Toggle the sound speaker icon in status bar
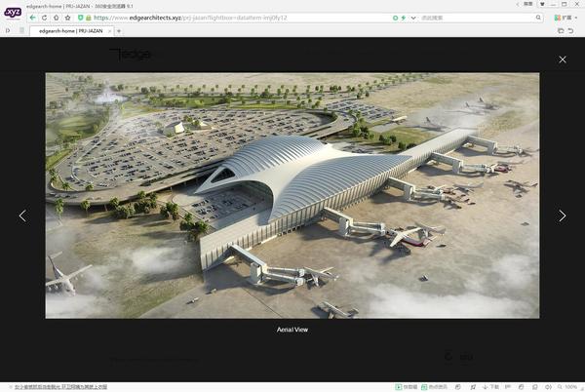Viewport: 585px width, 392px height. pyautogui.click(x=548, y=387)
